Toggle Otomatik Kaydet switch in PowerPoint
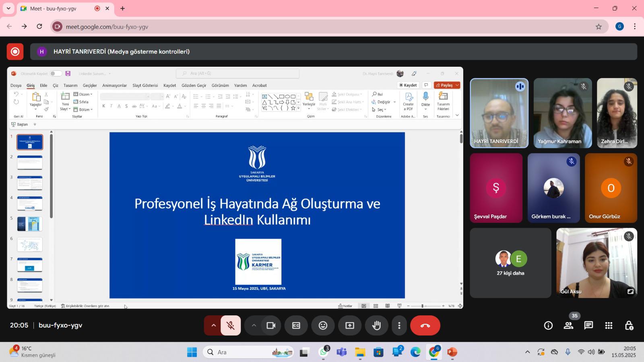 click(x=56, y=74)
